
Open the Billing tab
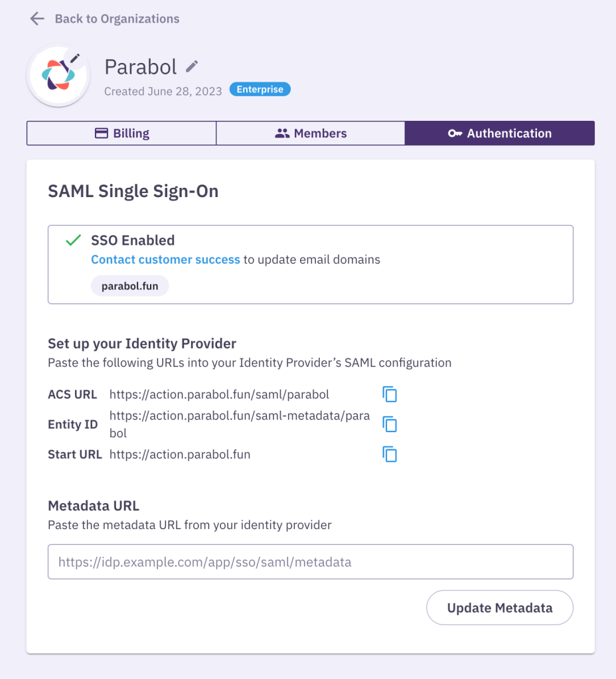(121, 133)
